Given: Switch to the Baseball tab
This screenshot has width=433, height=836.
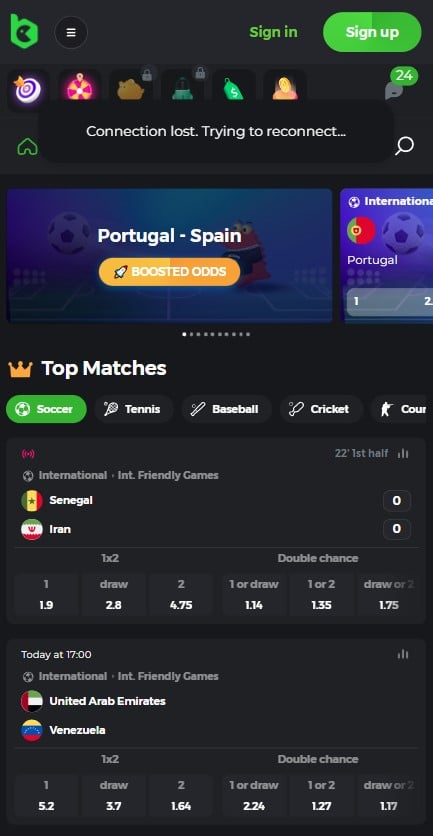Looking at the screenshot, I should point(227,409).
